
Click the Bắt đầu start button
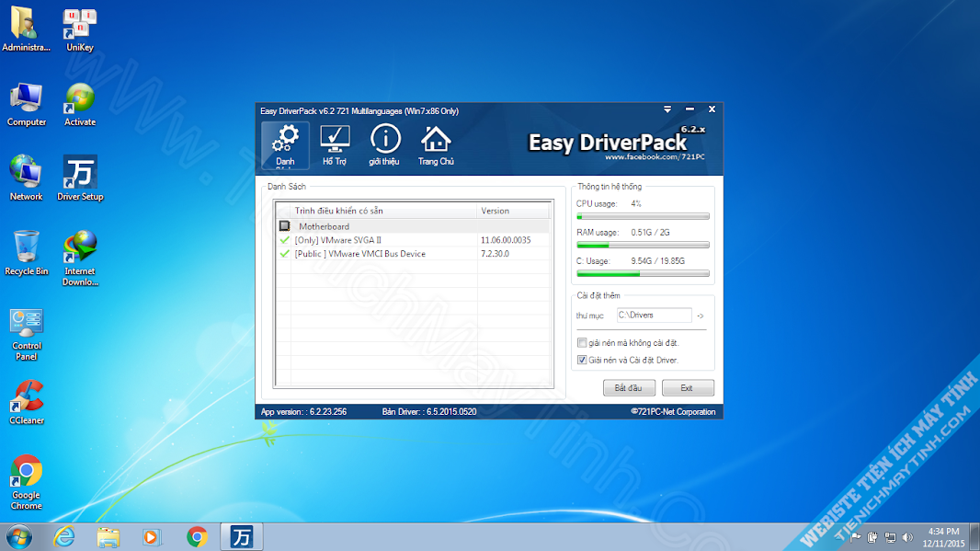[x=629, y=388]
